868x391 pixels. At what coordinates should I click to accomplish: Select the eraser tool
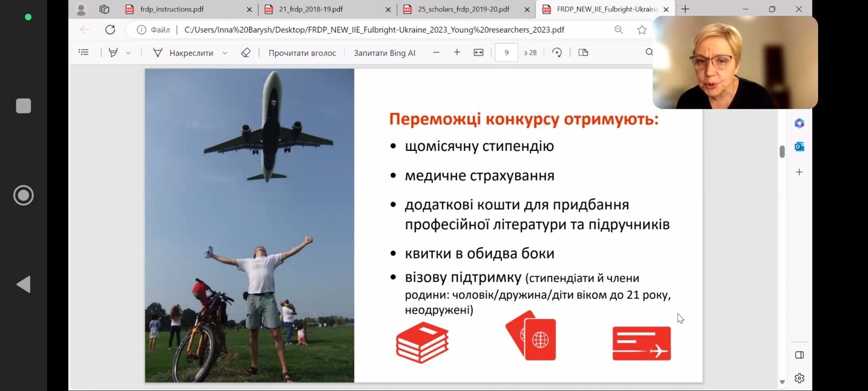(x=246, y=53)
